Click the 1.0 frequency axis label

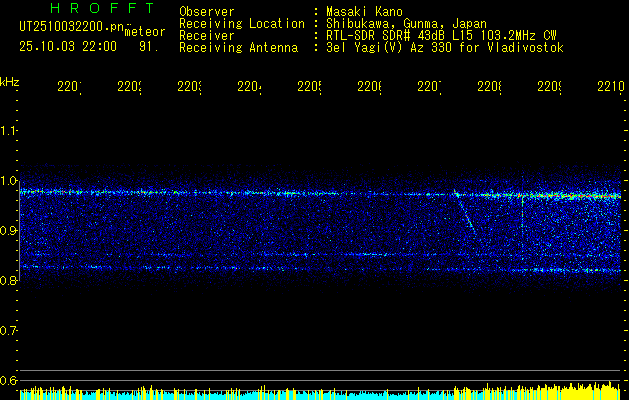8,181
